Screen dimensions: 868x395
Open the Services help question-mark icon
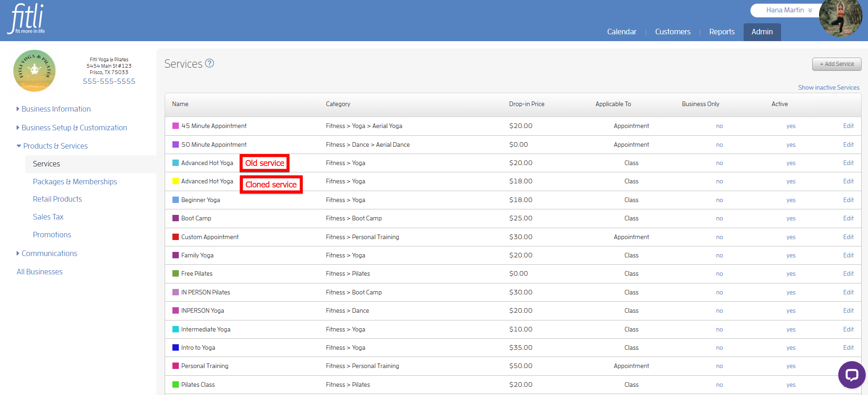[209, 63]
